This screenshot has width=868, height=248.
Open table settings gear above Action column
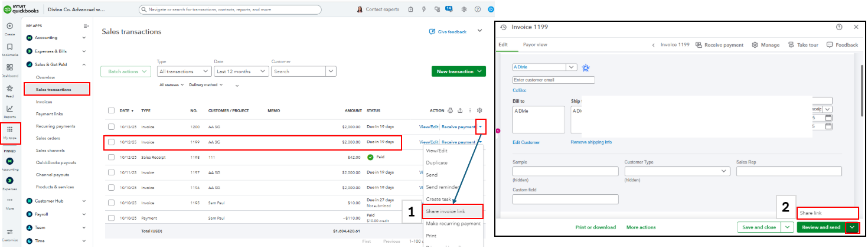[479, 110]
